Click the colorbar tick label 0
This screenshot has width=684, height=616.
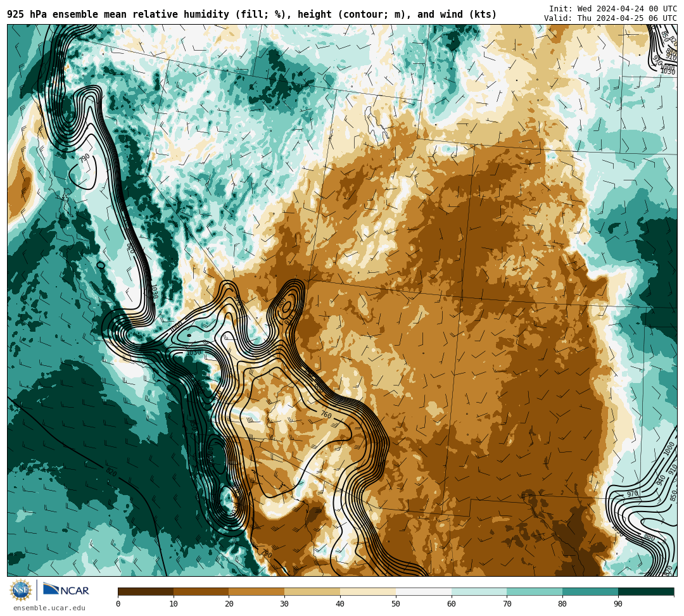(x=118, y=604)
